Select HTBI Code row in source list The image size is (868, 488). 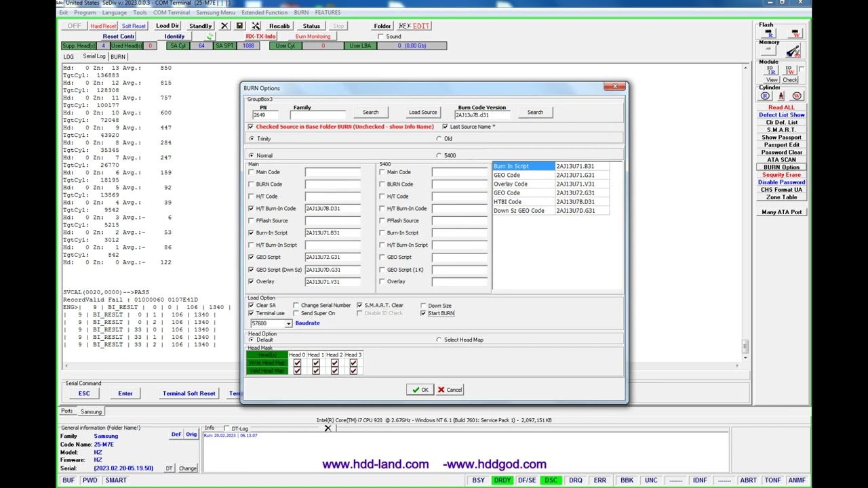click(x=551, y=202)
